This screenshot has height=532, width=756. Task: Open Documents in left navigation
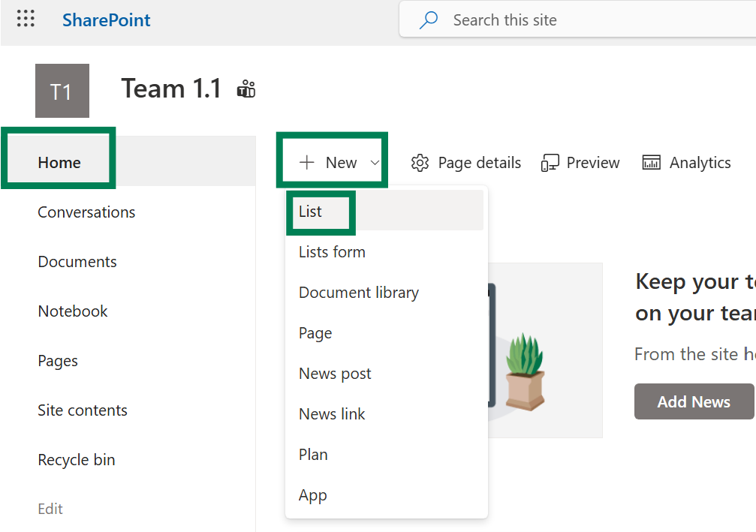coord(77,262)
